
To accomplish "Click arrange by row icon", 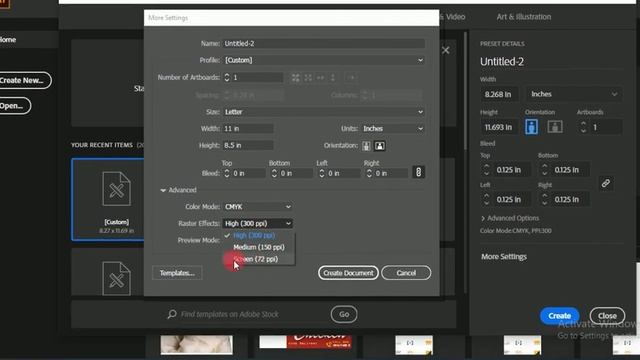I will pos(320,78).
